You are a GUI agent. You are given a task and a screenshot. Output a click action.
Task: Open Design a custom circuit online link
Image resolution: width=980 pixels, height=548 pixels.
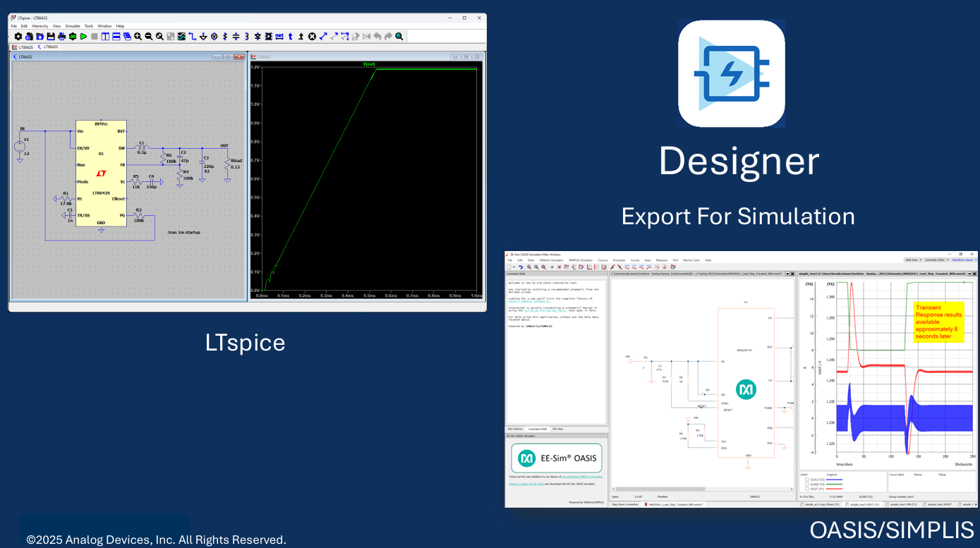coord(526,484)
